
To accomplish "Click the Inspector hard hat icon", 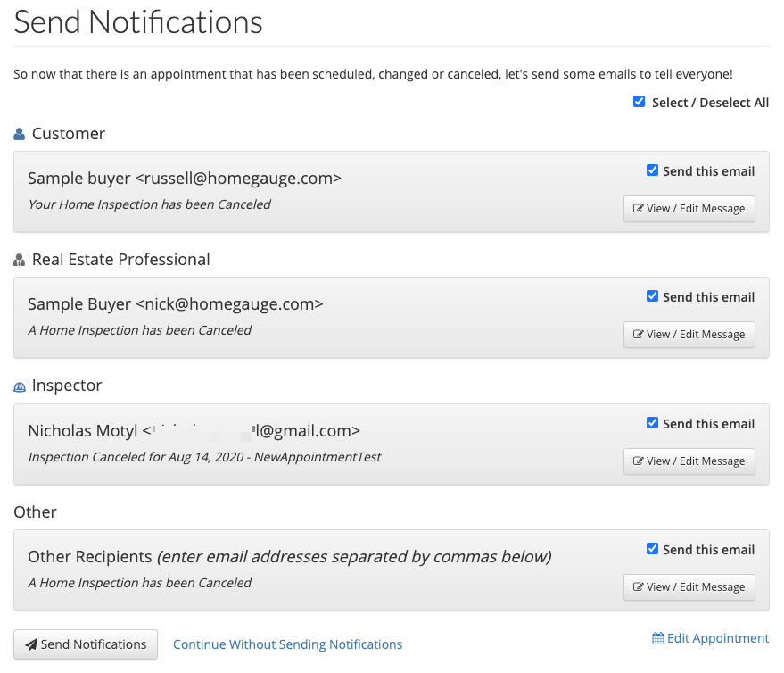I will click(x=20, y=387).
